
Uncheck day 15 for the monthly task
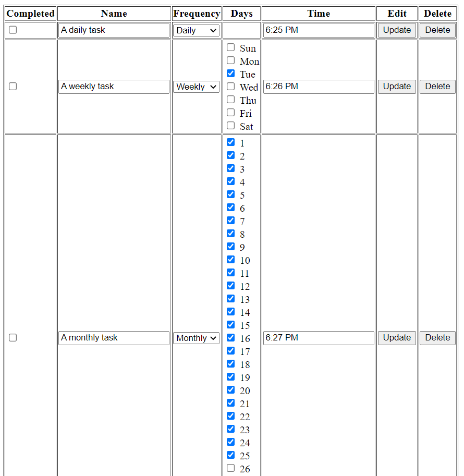[x=230, y=324]
